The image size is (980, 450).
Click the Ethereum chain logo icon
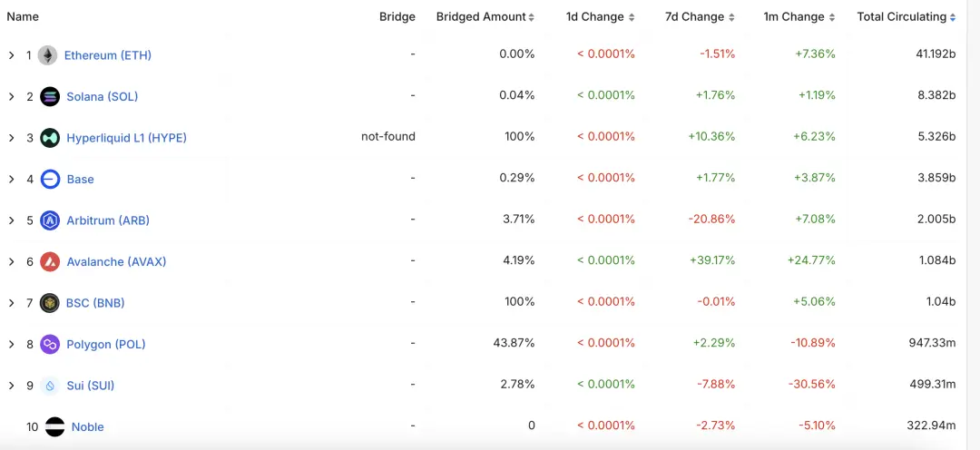pyautogui.click(x=47, y=55)
